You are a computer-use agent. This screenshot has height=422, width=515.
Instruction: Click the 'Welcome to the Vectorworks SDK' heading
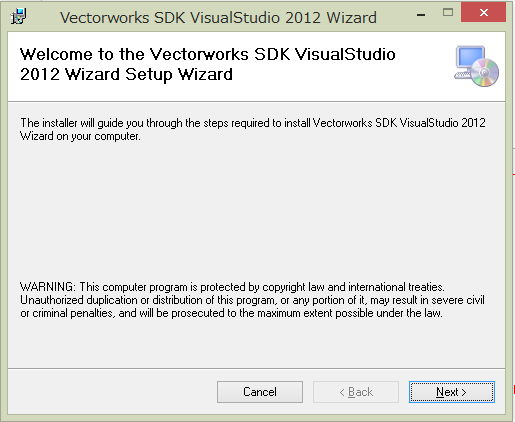207,54
